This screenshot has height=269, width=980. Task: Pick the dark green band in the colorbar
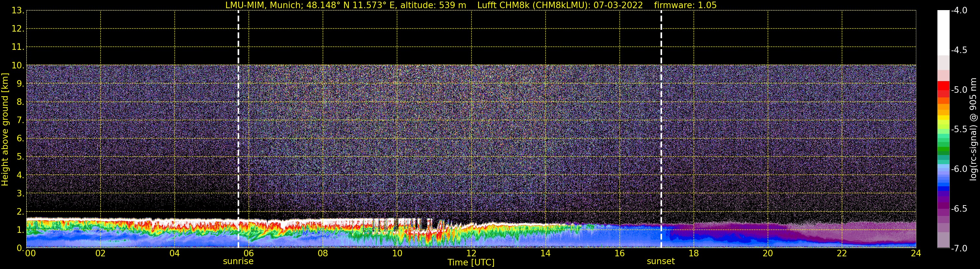pos(943,150)
